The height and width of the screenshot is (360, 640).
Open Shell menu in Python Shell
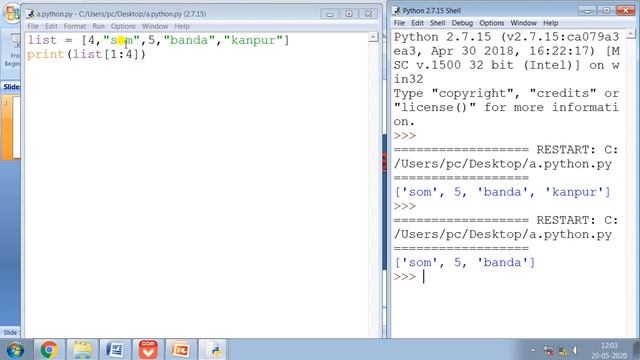point(437,23)
